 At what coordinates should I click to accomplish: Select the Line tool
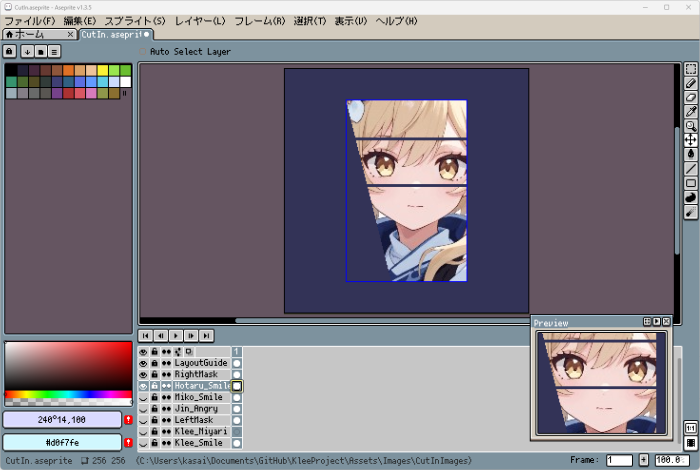690,169
